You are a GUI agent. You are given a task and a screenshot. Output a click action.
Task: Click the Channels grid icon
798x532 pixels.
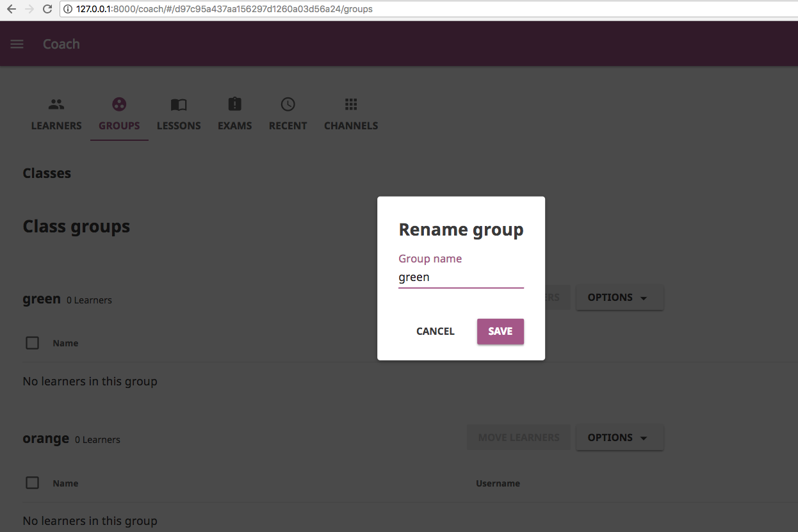[x=351, y=104]
